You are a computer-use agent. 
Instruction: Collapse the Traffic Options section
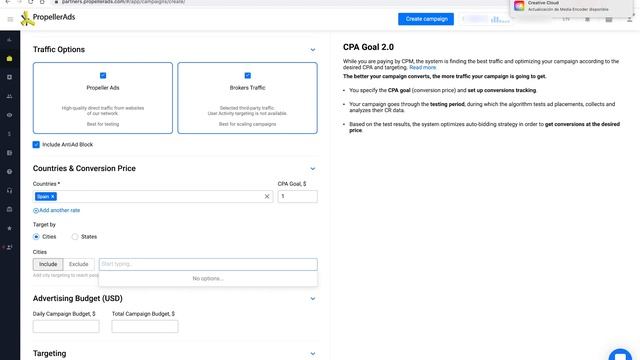point(313,50)
